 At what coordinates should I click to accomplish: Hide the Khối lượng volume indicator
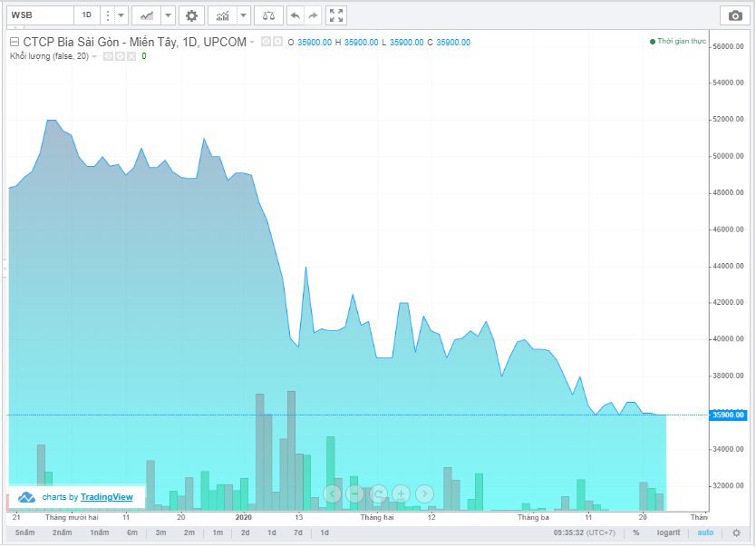[x=108, y=56]
